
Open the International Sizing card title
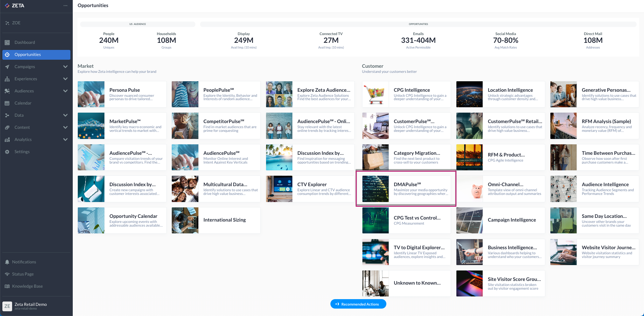[x=225, y=220]
